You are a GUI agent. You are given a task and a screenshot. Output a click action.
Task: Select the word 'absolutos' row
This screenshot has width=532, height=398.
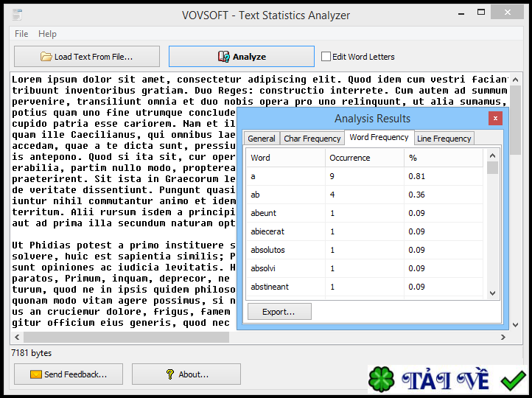tap(365, 250)
